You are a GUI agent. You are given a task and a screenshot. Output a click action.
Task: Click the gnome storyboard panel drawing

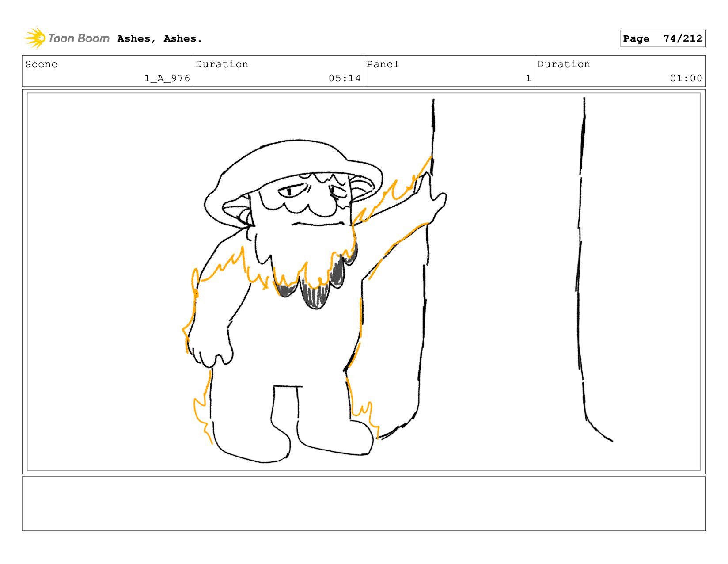tap(364, 282)
